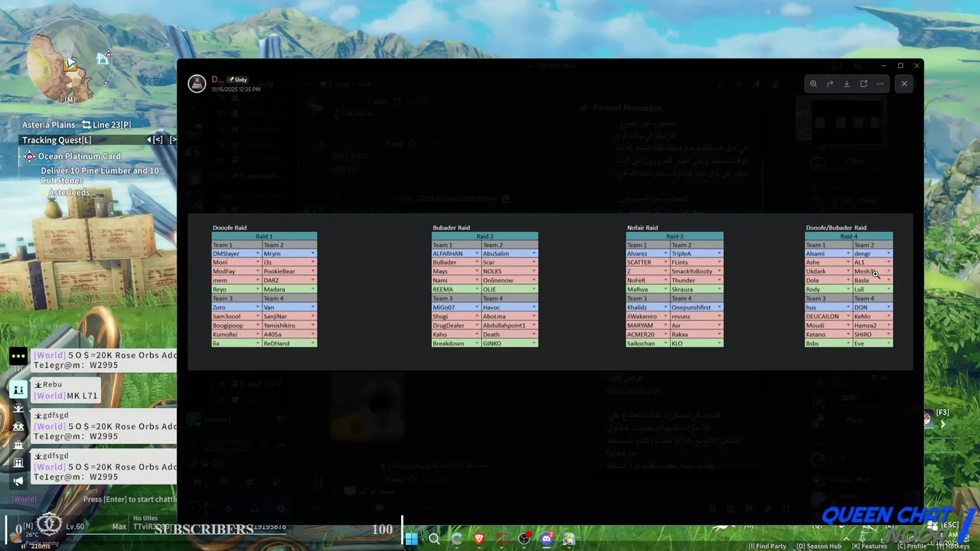Click the Nofair Raid title text
The width and height of the screenshot is (980, 551).
pos(642,227)
